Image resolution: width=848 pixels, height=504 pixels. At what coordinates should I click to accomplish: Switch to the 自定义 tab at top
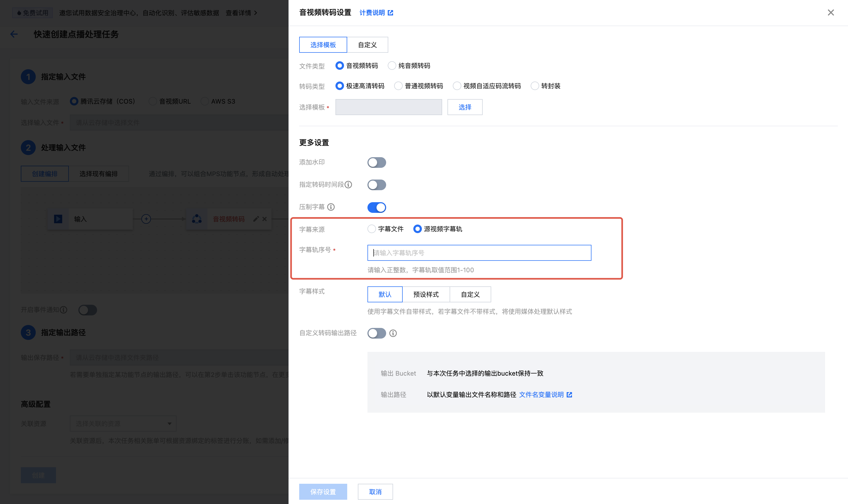(367, 45)
